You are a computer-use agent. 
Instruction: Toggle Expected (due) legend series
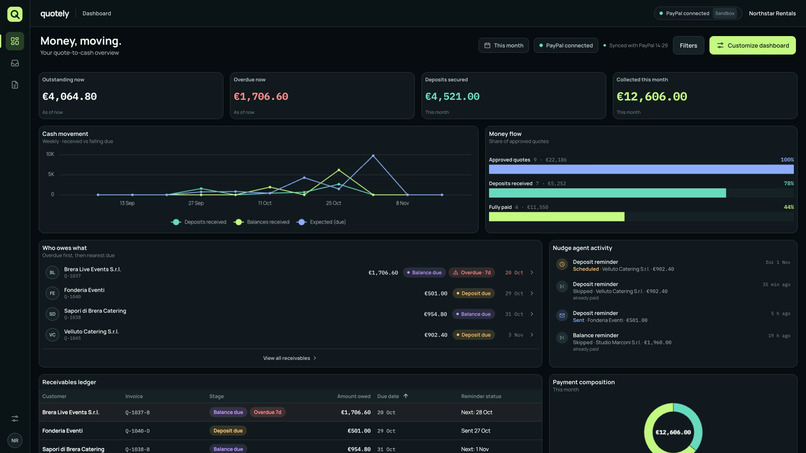coord(321,222)
